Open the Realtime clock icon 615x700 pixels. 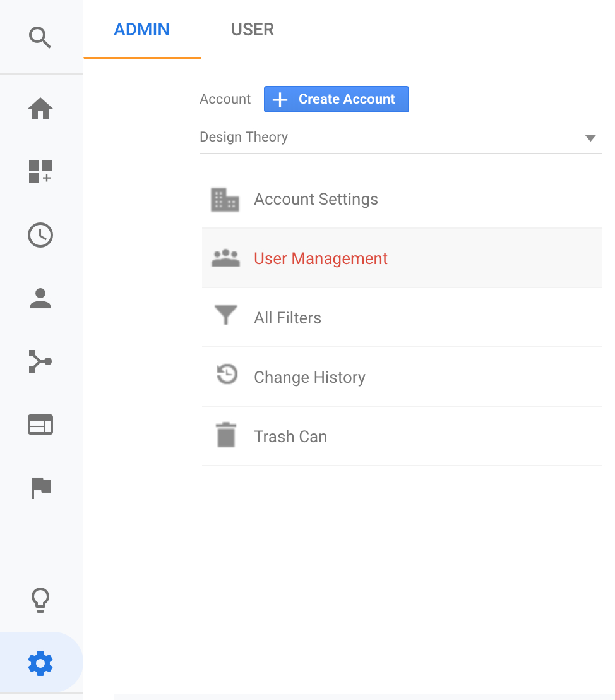pyautogui.click(x=40, y=235)
